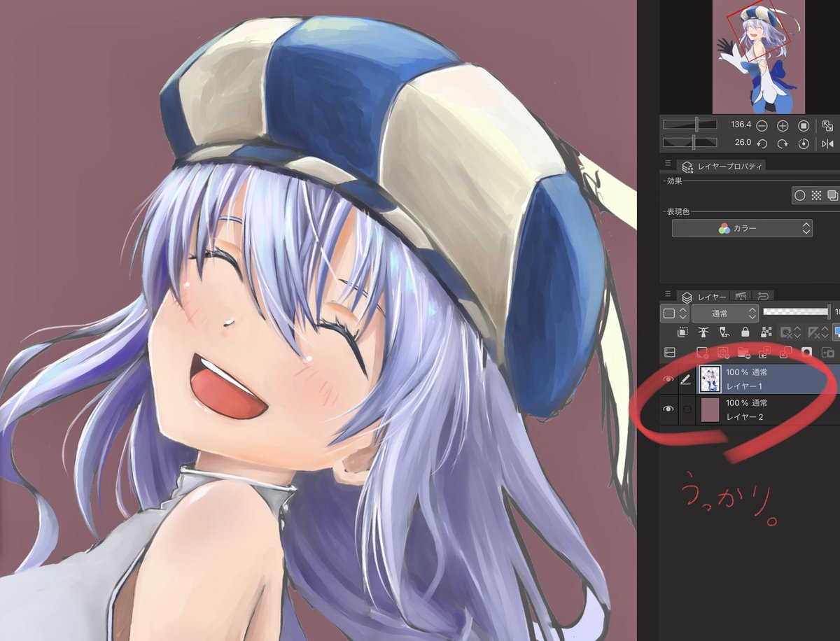This screenshot has width=840, height=641.
Task: Click the zoom out minus icon in Navigator
Action: pyautogui.click(x=762, y=126)
